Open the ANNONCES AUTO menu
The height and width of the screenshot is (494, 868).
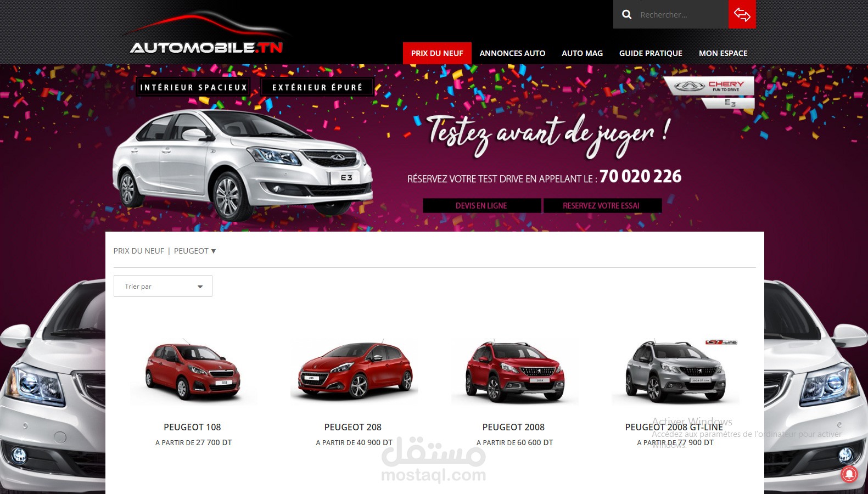coord(512,53)
